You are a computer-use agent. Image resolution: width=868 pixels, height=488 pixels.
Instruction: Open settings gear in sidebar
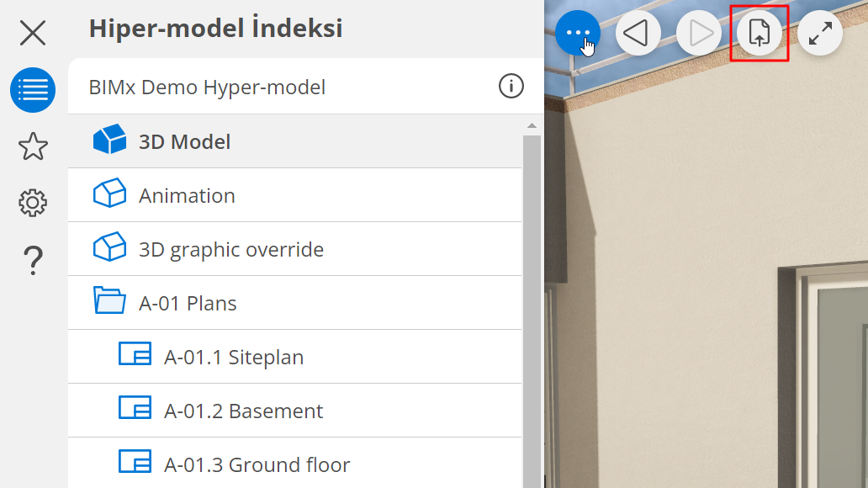pyautogui.click(x=33, y=203)
